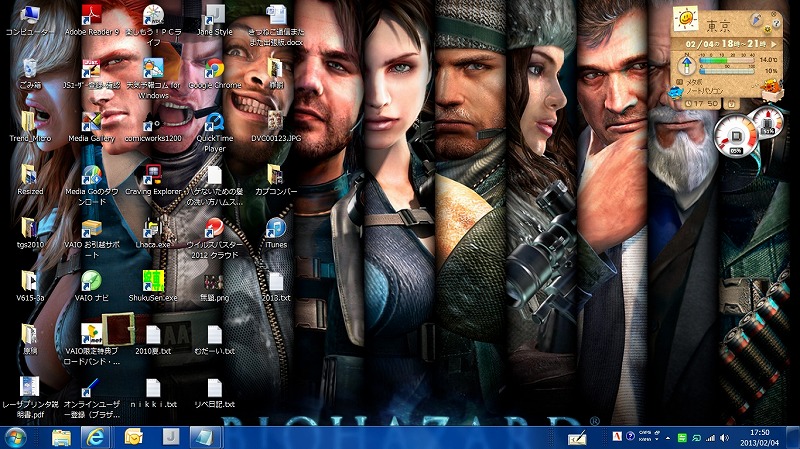Show hidden system tray icons
This screenshot has width=800, height=449.
668,438
